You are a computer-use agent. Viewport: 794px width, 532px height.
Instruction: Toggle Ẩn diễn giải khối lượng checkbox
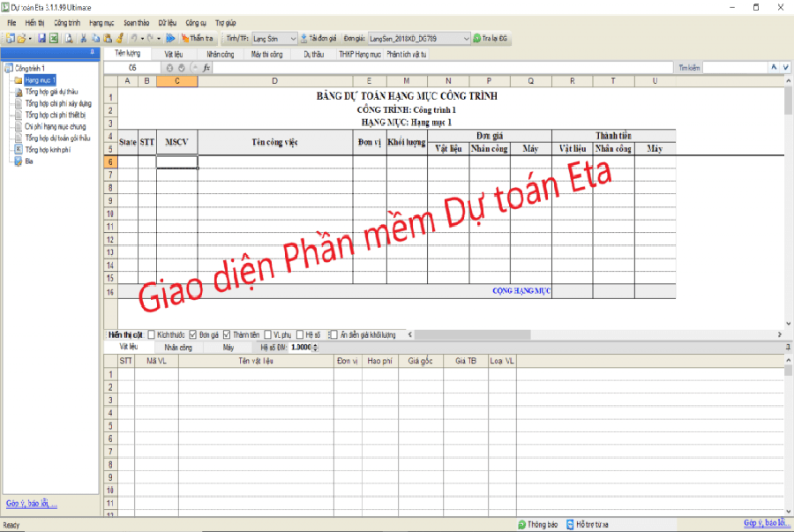[x=333, y=335]
